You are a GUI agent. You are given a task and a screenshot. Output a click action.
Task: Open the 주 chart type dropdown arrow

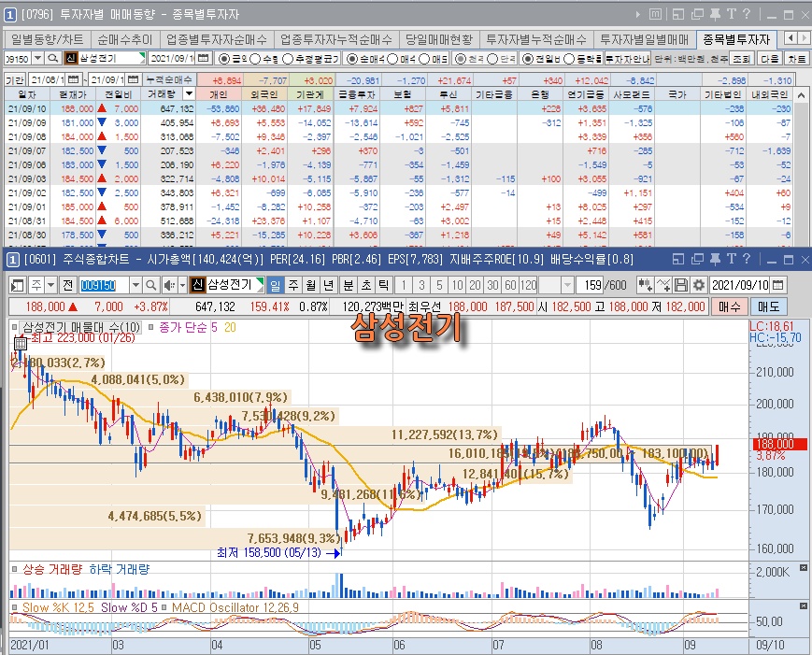click(x=50, y=285)
